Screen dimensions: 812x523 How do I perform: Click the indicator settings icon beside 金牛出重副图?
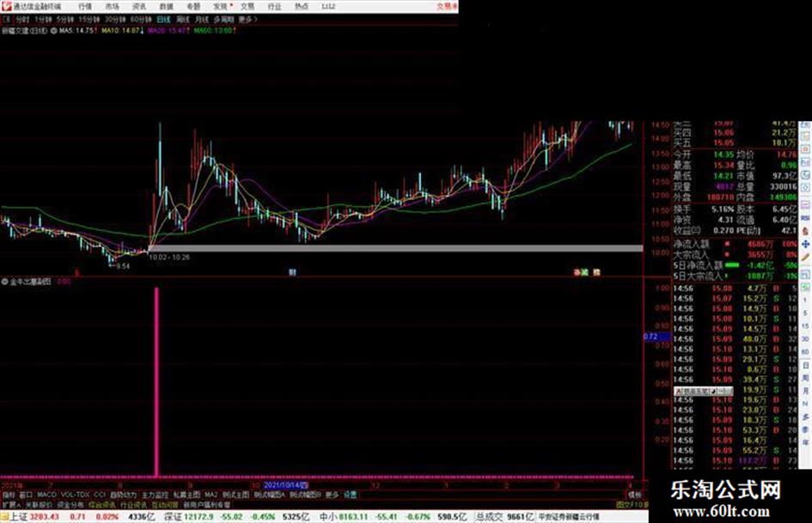[x=4, y=282]
